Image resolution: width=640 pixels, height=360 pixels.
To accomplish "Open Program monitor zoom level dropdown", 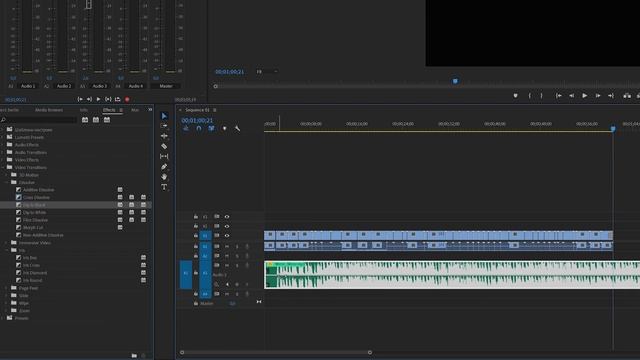I will coord(267,72).
